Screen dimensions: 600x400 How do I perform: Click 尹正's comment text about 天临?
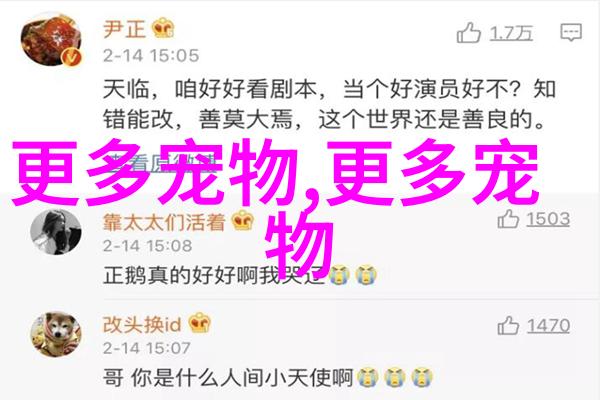(329, 104)
